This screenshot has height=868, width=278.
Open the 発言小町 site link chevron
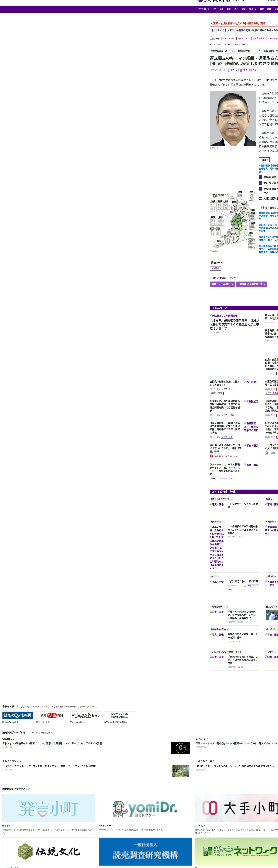(x=12, y=826)
